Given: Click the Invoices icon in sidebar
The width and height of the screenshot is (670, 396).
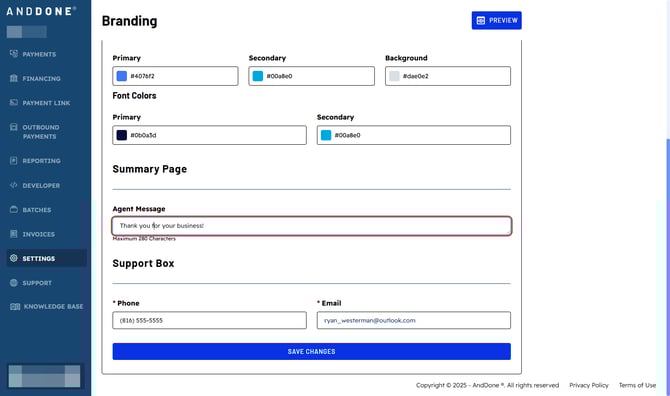Looking at the screenshot, I should click(x=14, y=234).
